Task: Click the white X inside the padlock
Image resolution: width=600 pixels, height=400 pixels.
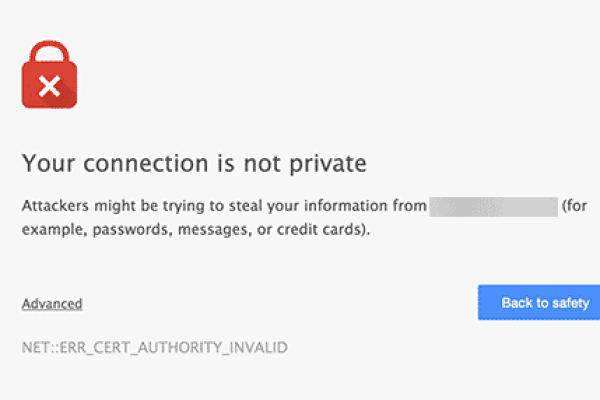Action: pyautogui.click(x=48, y=87)
